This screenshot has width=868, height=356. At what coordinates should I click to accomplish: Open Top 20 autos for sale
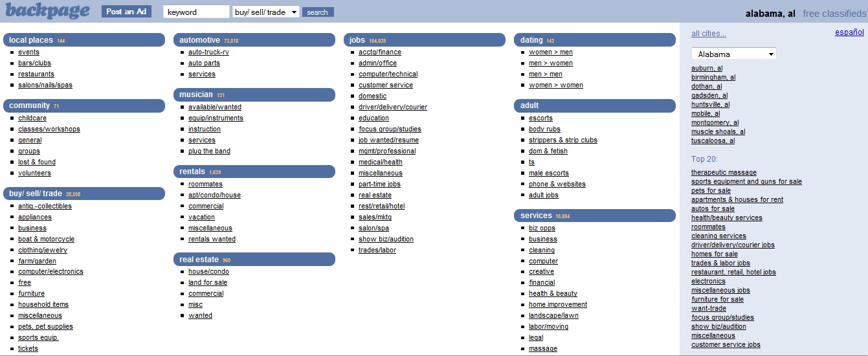tap(713, 209)
